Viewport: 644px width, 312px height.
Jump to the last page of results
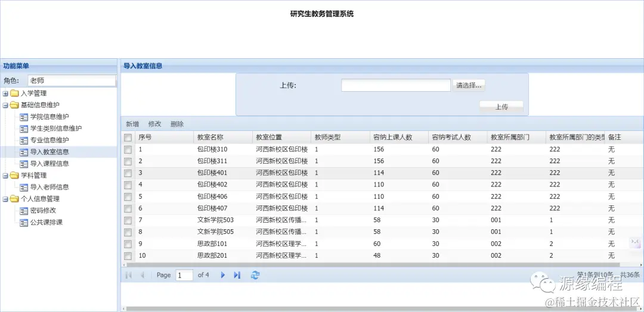[x=237, y=275]
